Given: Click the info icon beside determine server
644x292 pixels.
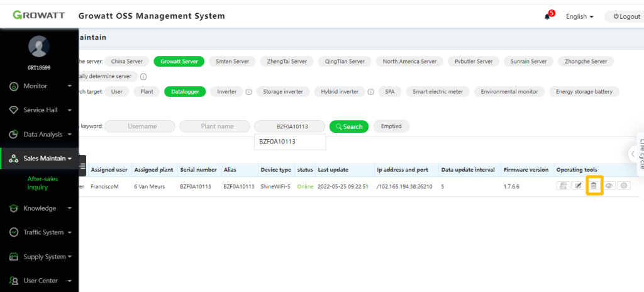Looking at the screenshot, I should 143,77.
